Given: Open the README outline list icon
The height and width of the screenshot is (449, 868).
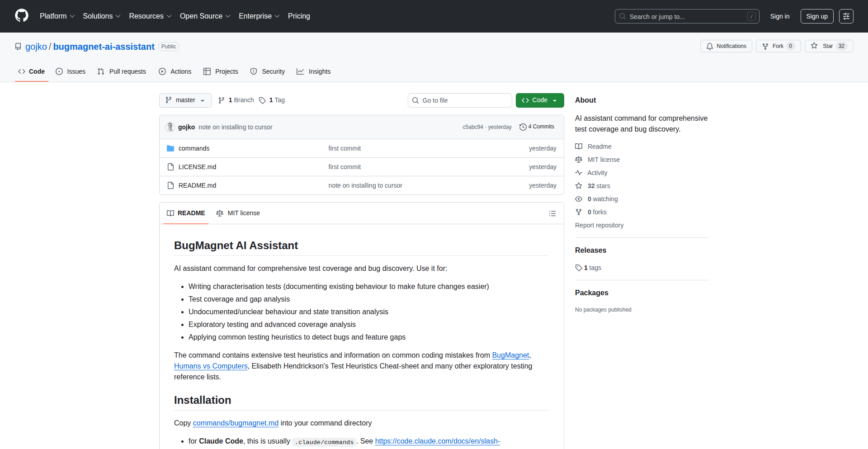Looking at the screenshot, I should coord(552,213).
